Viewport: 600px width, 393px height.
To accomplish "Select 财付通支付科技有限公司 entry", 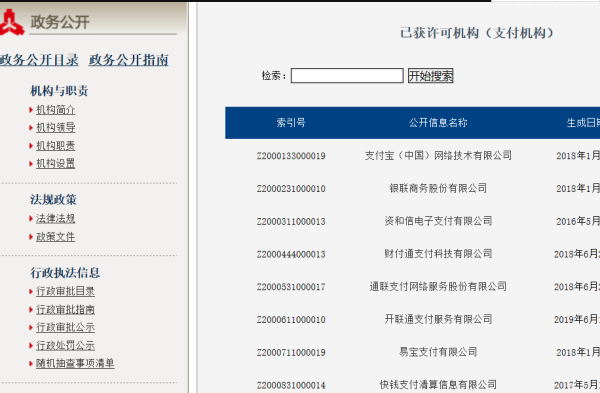I will coord(438,254).
